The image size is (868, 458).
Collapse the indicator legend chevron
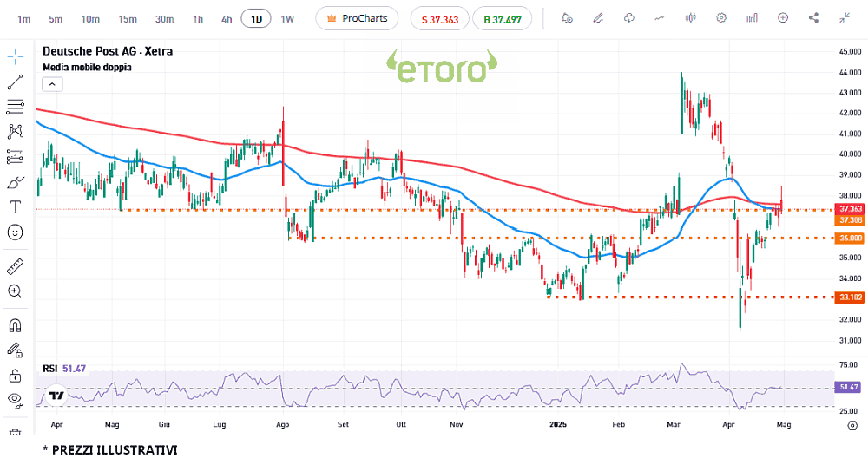pyautogui.click(x=52, y=85)
